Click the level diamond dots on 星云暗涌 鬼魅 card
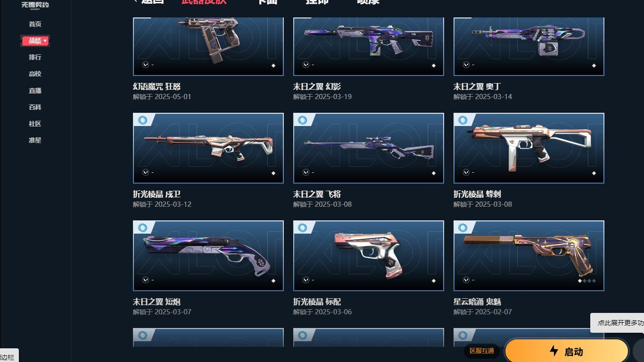This screenshot has width=644, height=362. (587, 281)
